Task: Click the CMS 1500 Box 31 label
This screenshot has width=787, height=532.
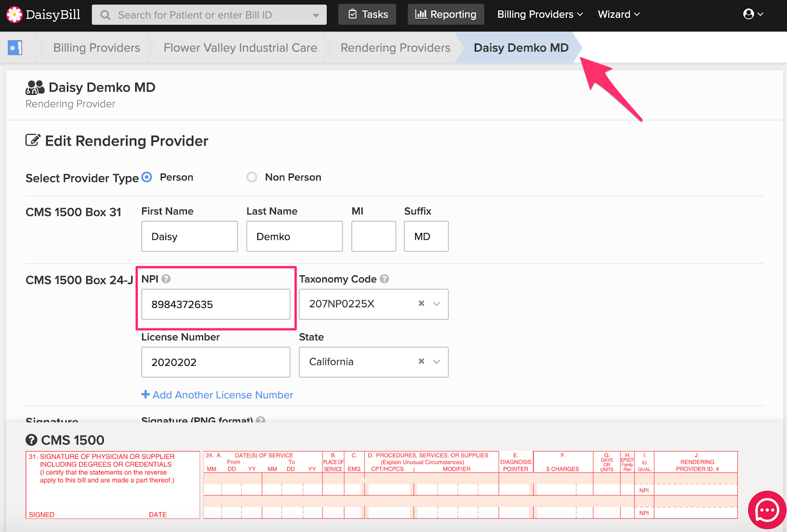Action: pyautogui.click(x=73, y=212)
